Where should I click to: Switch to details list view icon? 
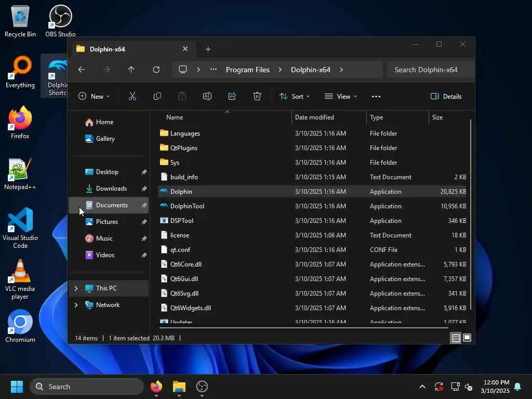456,338
